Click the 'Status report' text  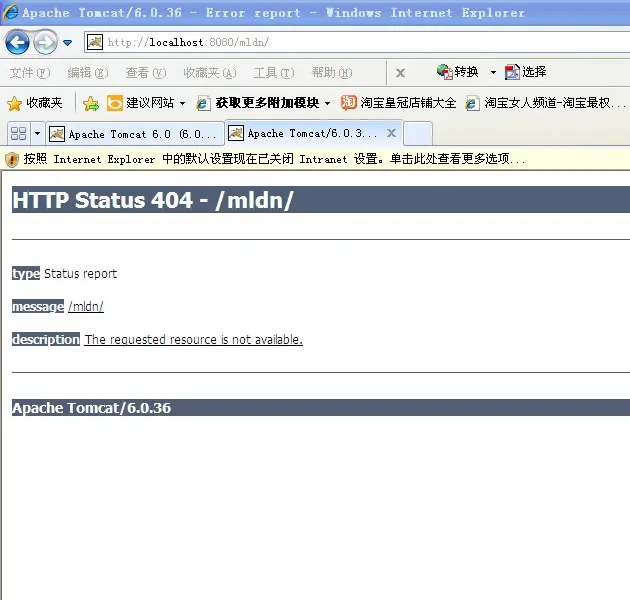point(80,274)
